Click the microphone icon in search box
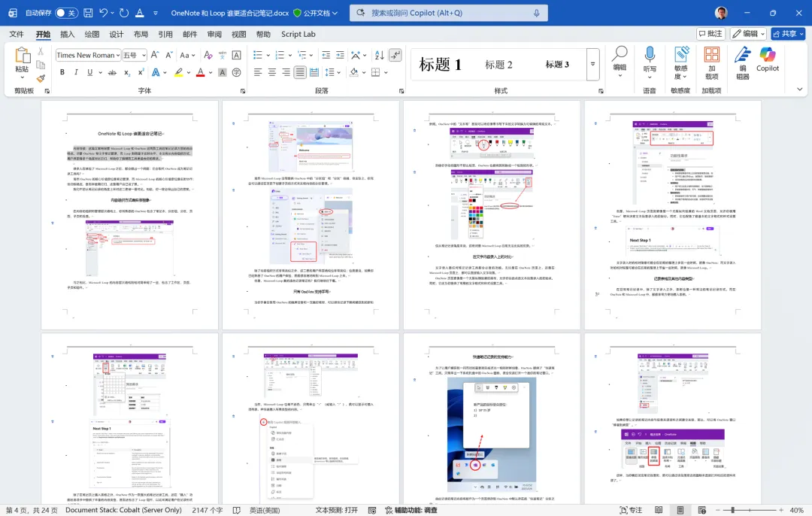 (537, 13)
